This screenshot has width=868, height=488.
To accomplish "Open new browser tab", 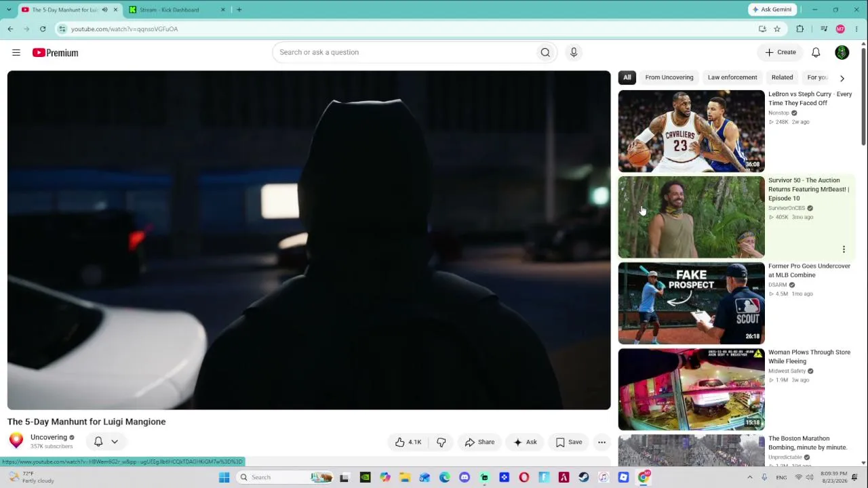I will tap(239, 9).
